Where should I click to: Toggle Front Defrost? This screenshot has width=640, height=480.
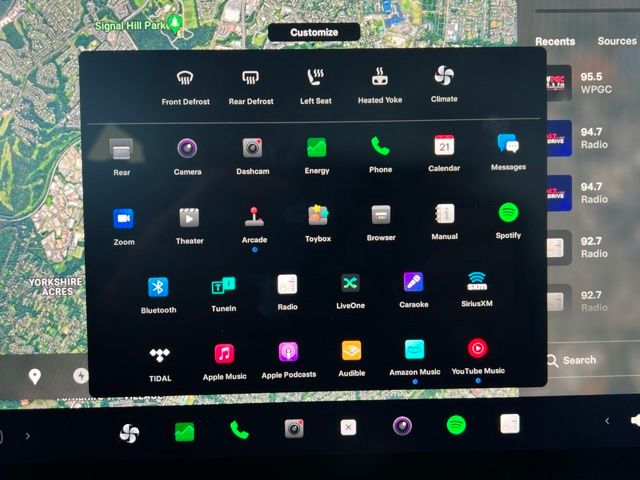tap(185, 78)
